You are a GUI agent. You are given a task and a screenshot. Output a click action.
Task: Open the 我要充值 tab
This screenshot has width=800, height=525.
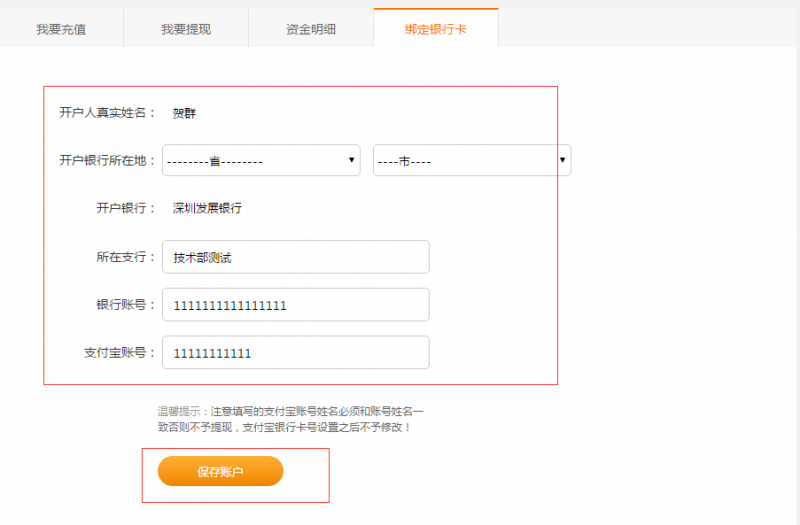[x=61, y=29]
